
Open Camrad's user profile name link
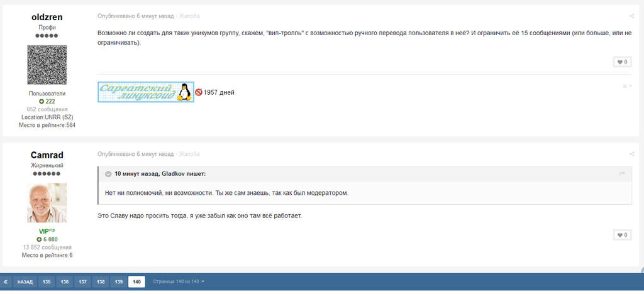tap(47, 155)
